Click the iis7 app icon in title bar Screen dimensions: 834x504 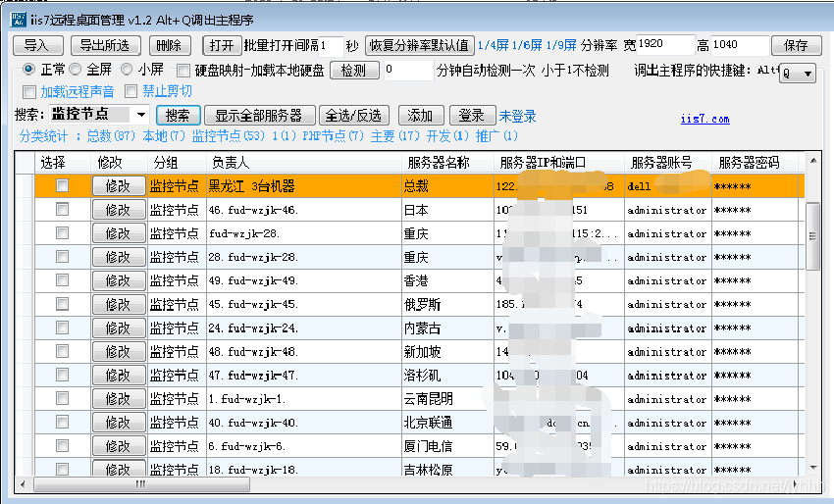(x=18, y=20)
